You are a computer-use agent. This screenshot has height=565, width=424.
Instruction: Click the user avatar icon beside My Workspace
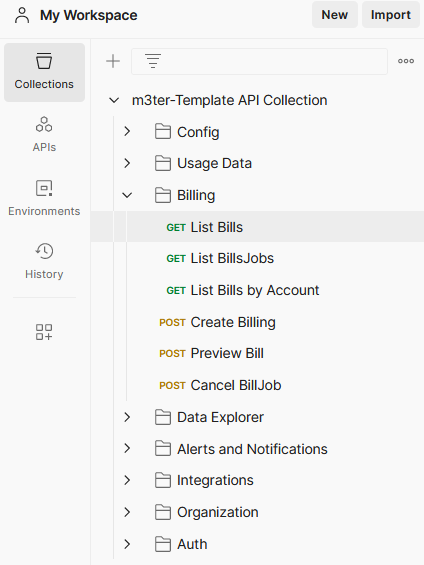(22, 15)
